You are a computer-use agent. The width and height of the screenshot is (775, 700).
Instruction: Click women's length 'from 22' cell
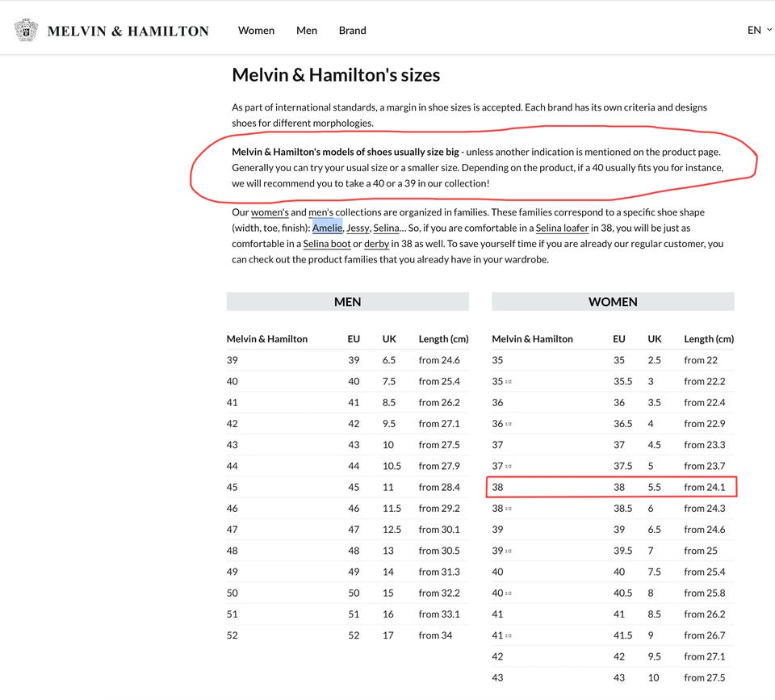coord(701,360)
